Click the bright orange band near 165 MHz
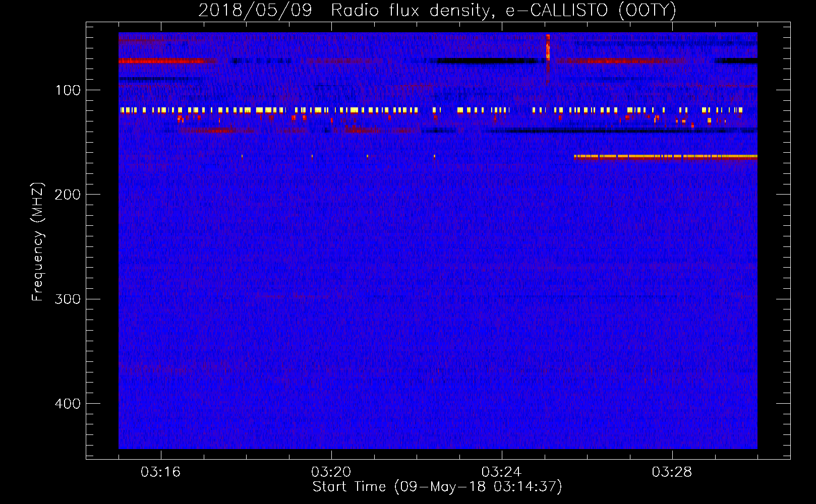Image resolution: width=816 pixels, height=504 pixels. [665, 157]
